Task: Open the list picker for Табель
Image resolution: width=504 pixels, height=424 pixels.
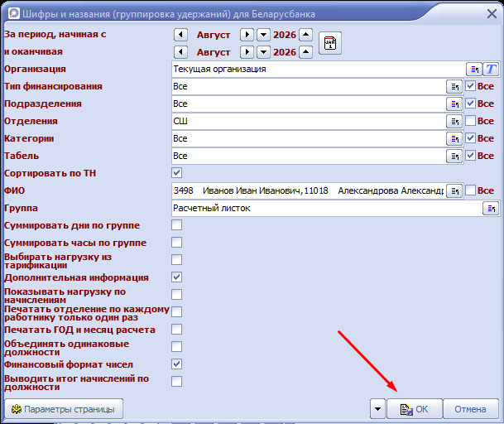Action: click(x=454, y=156)
